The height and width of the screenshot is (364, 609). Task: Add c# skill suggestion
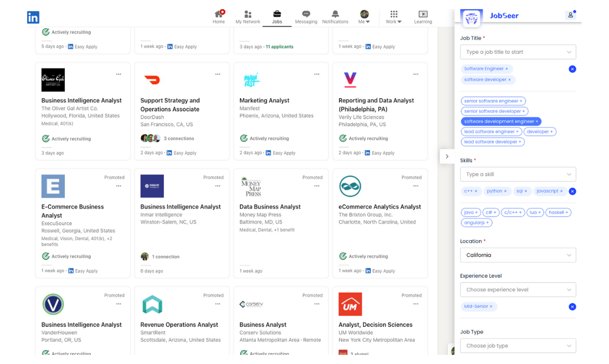pyautogui.click(x=491, y=212)
